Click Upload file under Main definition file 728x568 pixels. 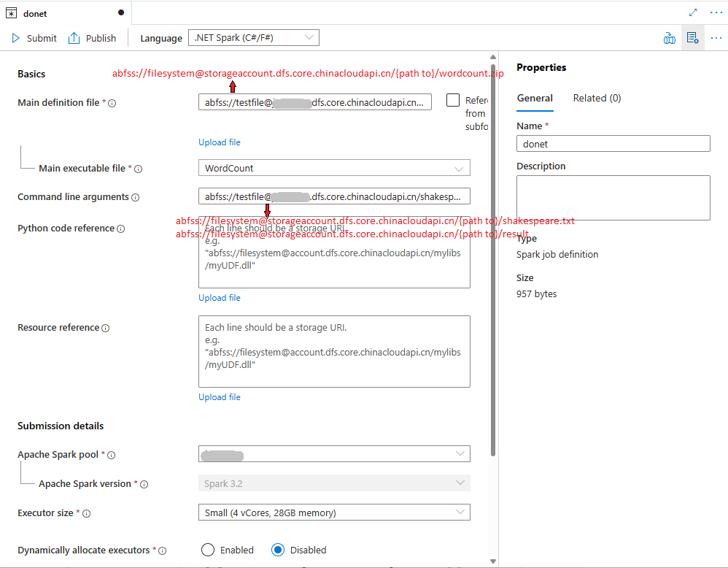click(x=219, y=142)
